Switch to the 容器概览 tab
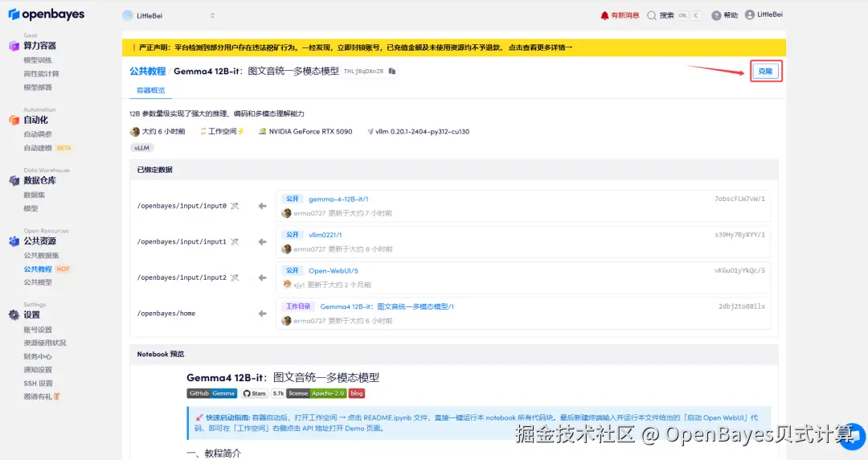This screenshot has height=460, width=868. coord(150,90)
